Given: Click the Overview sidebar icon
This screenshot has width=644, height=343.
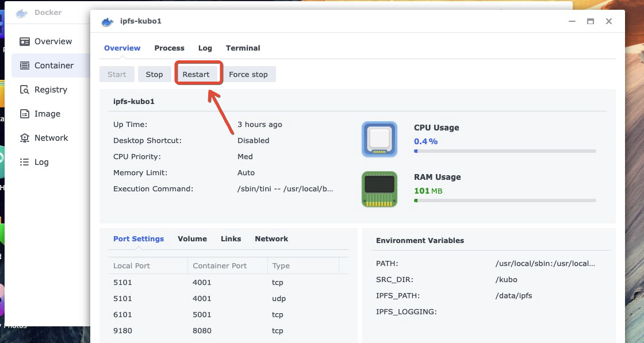Looking at the screenshot, I should pyautogui.click(x=25, y=41).
